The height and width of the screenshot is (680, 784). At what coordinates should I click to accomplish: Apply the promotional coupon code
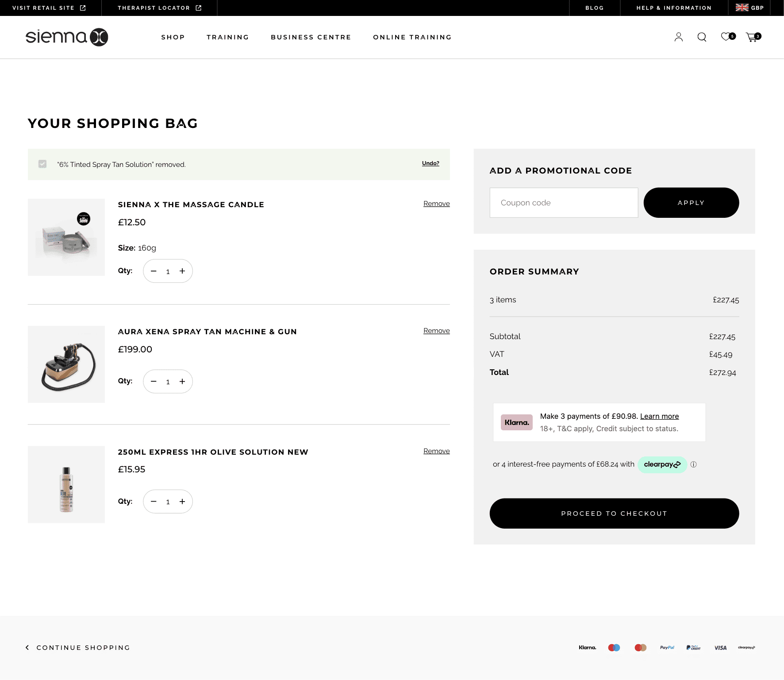pyautogui.click(x=691, y=203)
